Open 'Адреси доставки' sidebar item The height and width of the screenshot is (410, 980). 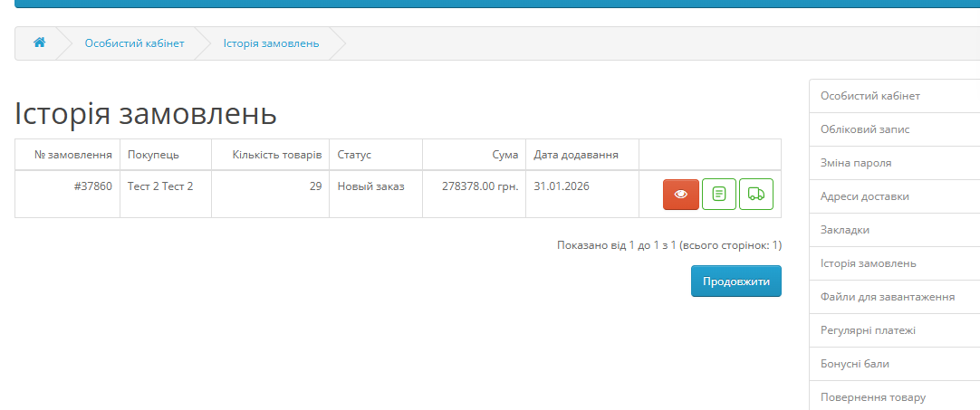pos(894,196)
